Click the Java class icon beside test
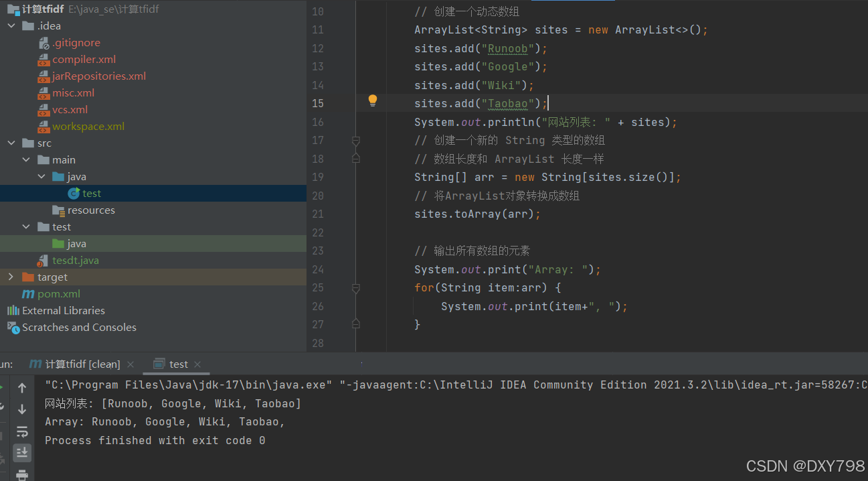The height and width of the screenshot is (481, 868). coord(75,193)
